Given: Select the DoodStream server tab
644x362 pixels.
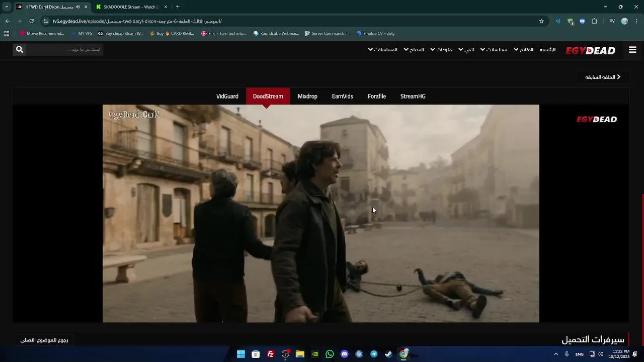Looking at the screenshot, I should (268, 97).
